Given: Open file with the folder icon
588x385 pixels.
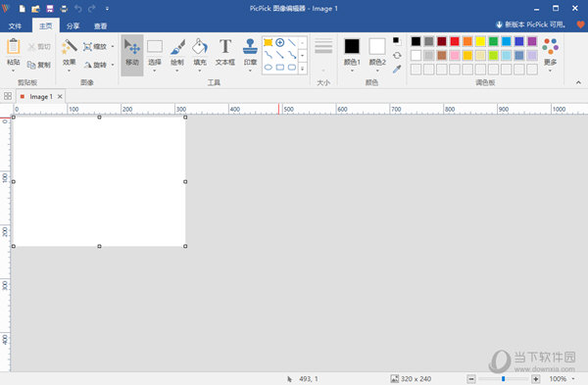Looking at the screenshot, I should tap(35, 8).
